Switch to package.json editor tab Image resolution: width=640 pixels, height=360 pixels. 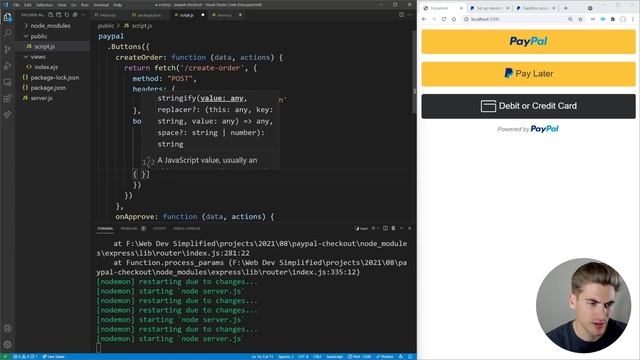tap(148, 15)
